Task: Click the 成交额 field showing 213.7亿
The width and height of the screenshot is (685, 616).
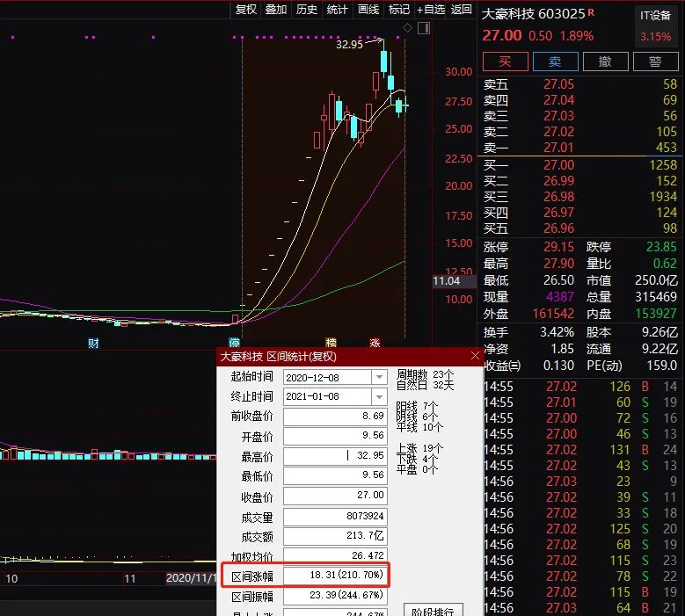Action: click(x=335, y=536)
